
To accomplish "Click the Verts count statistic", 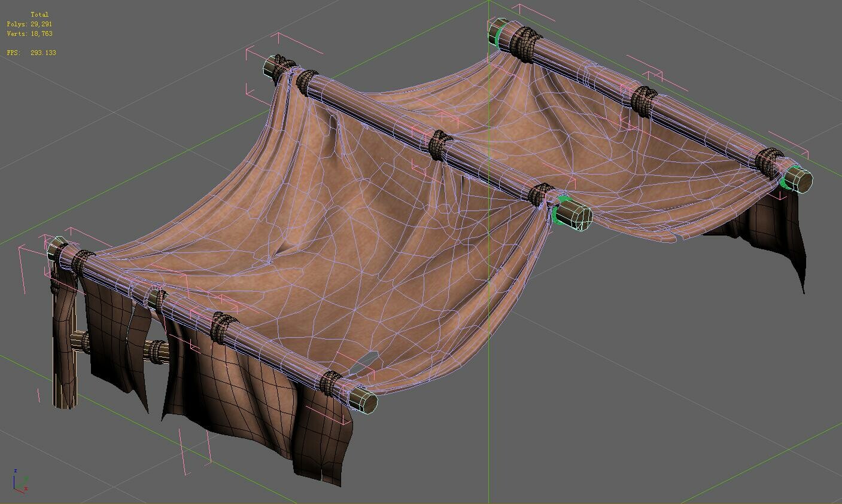I will 29,33.
